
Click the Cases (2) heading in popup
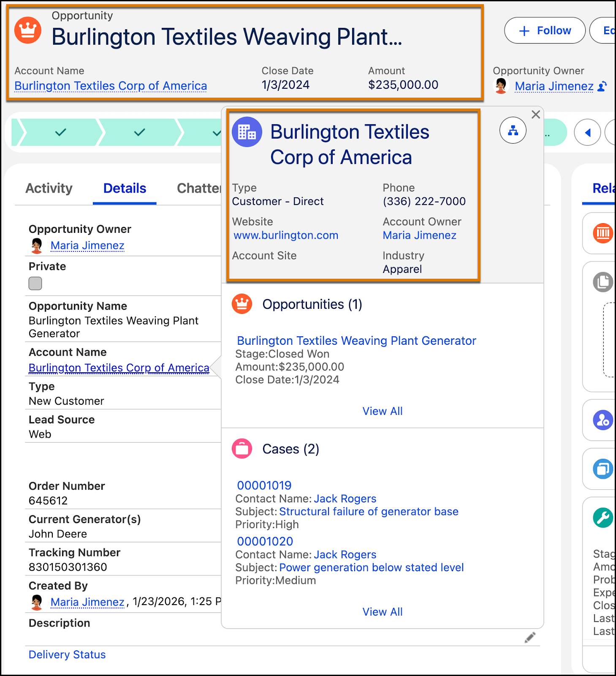pyautogui.click(x=290, y=449)
